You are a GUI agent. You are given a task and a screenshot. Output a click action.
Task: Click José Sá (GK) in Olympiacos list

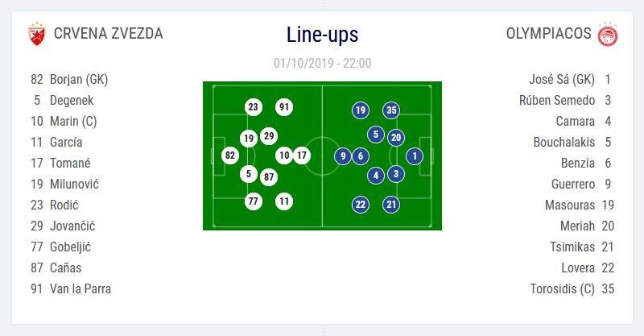pyautogui.click(x=562, y=80)
